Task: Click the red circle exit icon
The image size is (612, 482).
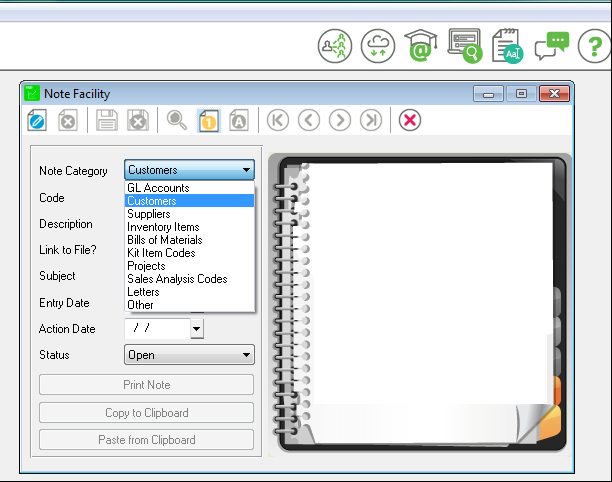Action: point(410,121)
